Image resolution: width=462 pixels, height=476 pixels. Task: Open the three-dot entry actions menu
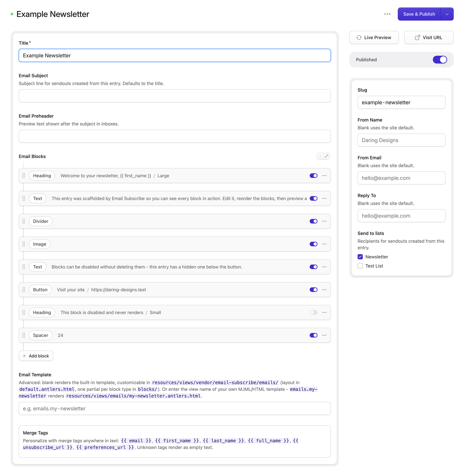[x=387, y=14]
